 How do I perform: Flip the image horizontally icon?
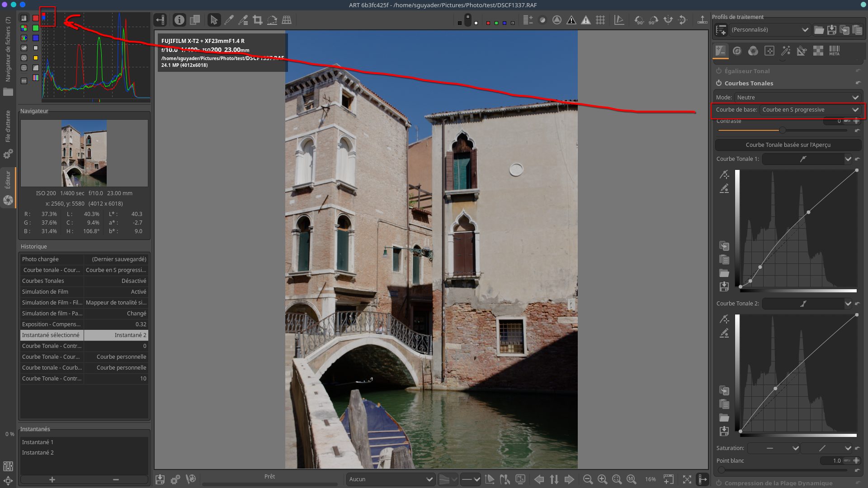(668, 20)
